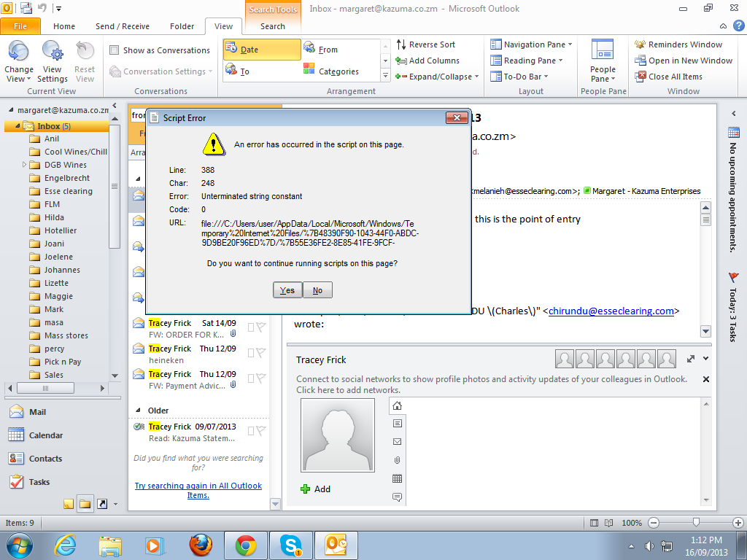Switch to the Folder tab
747x560 pixels.
[x=182, y=26]
